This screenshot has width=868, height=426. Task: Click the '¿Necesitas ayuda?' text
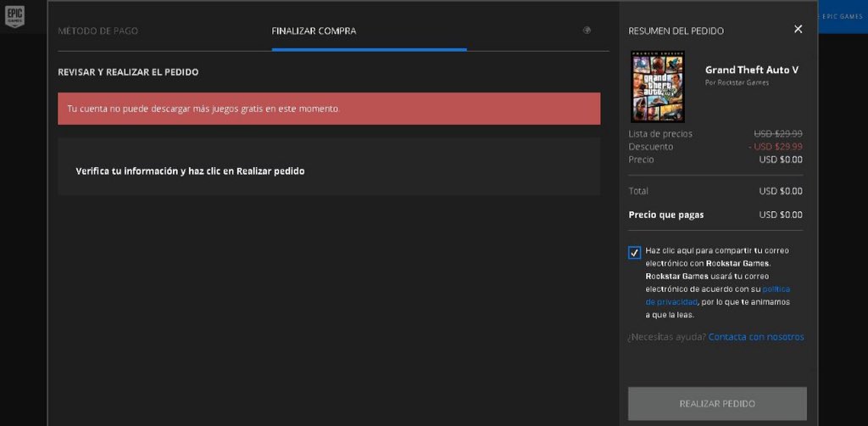(x=666, y=337)
